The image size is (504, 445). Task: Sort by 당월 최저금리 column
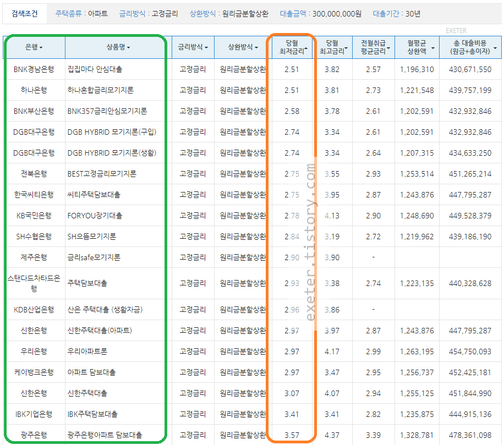click(293, 47)
